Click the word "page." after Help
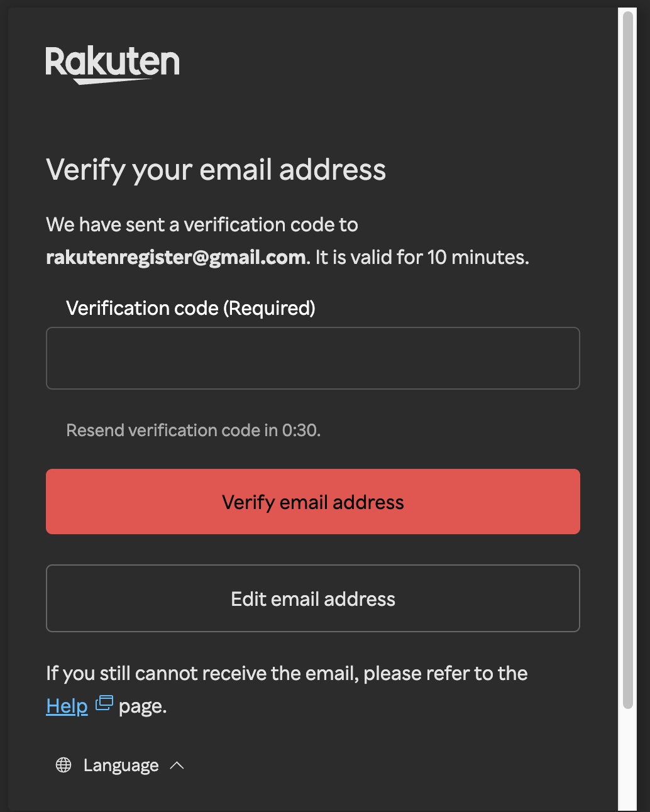Viewport: 650px width, 812px height. (x=143, y=706)
